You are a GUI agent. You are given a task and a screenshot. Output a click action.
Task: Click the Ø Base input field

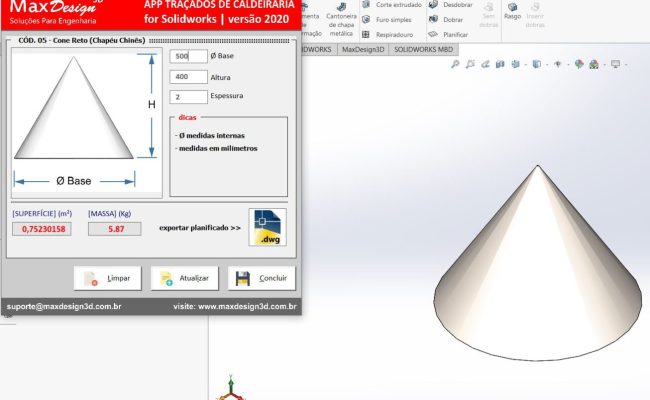(x=189, y=56)
